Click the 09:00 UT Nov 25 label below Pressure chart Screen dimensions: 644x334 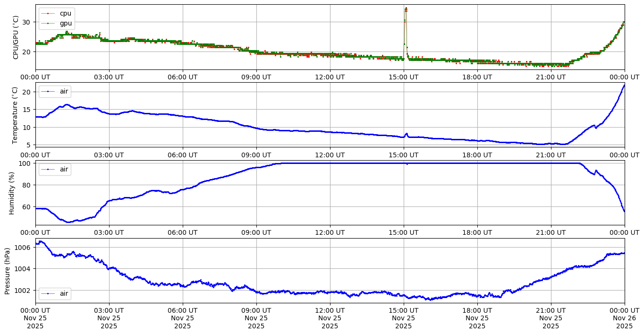[x=256, y=318]
